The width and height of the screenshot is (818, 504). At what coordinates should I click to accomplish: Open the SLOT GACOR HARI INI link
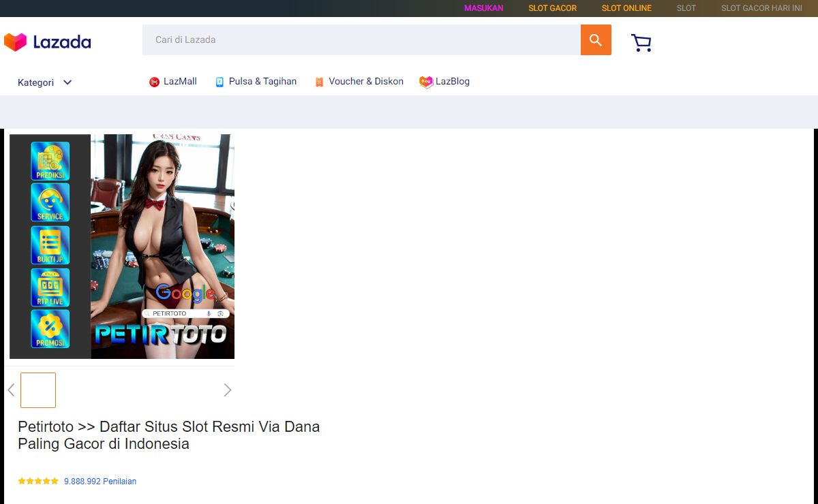761,8
